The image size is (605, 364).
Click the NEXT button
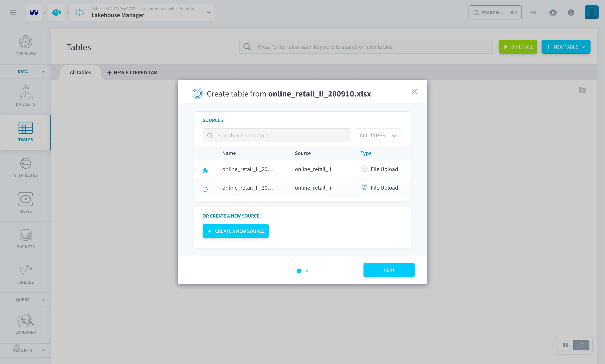(x=389, y=270)
